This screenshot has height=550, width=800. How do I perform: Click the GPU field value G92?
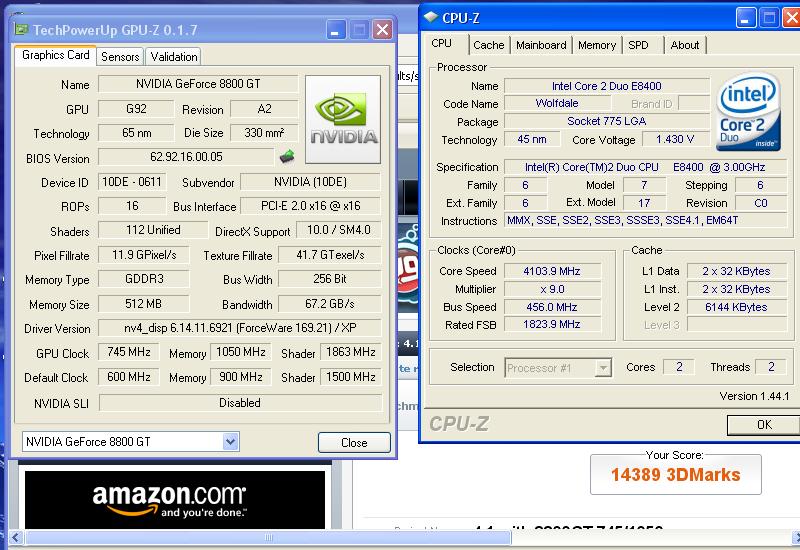pyautogui.click(x=136, y=109)
